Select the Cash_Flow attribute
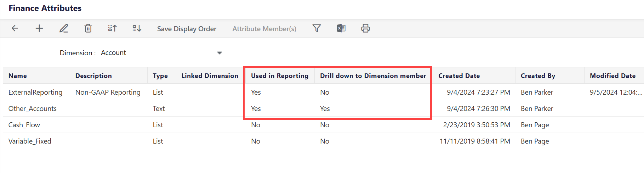The width and height of the screenshot is (644, 173). (24, 125)
